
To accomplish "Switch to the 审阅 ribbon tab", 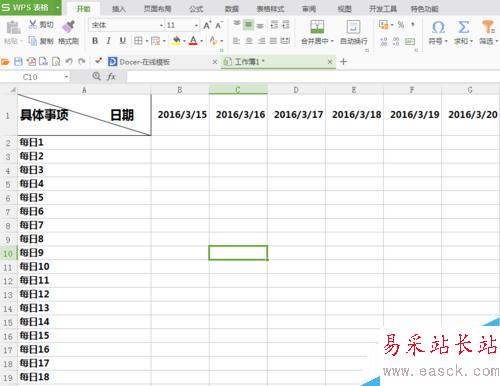I will click(x=309, y=9).
